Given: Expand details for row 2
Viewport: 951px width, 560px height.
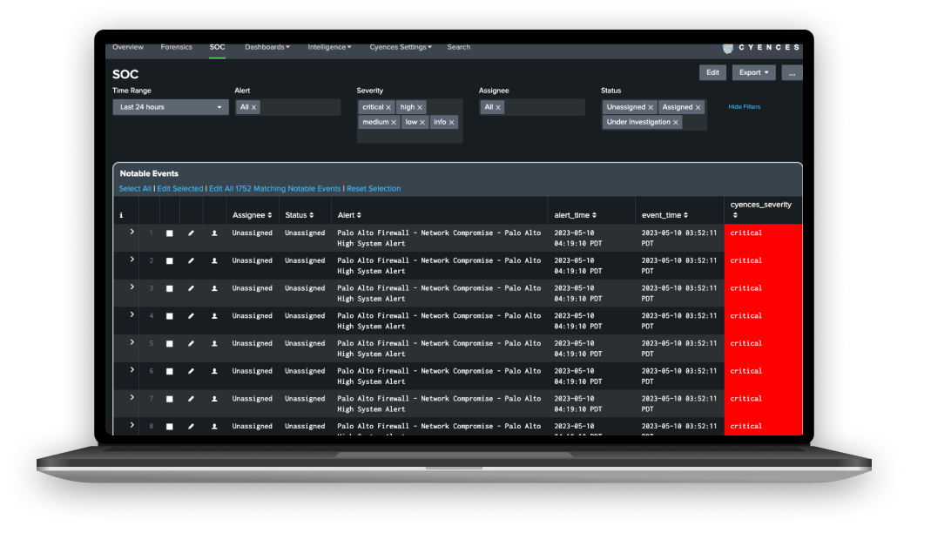Looking at the screenshot, I should pyautogui.click(x=132, y=260).
